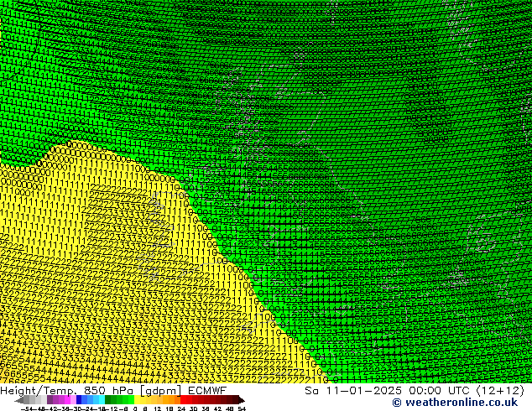The image size is (532, 411).
Task: Click the magenta swatch in the legend
Action: tap(67, 399)
